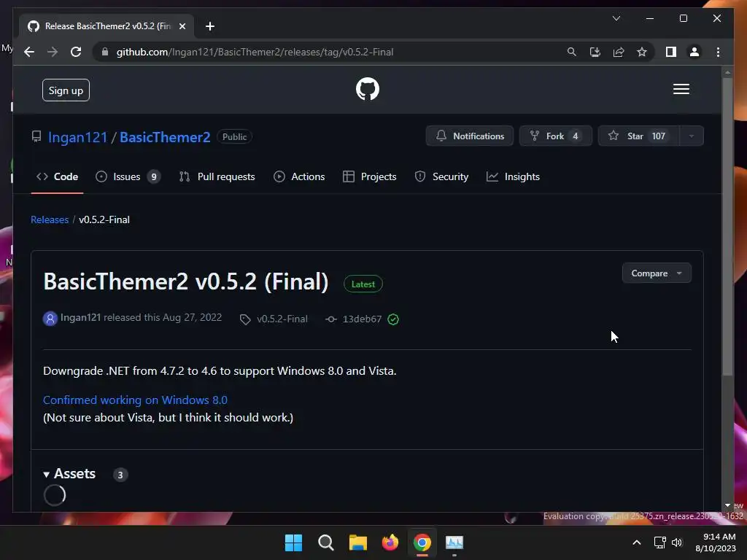The image size is (747, 560).
Task: Open the Chrome profile icon
Action: coord(694,52)
